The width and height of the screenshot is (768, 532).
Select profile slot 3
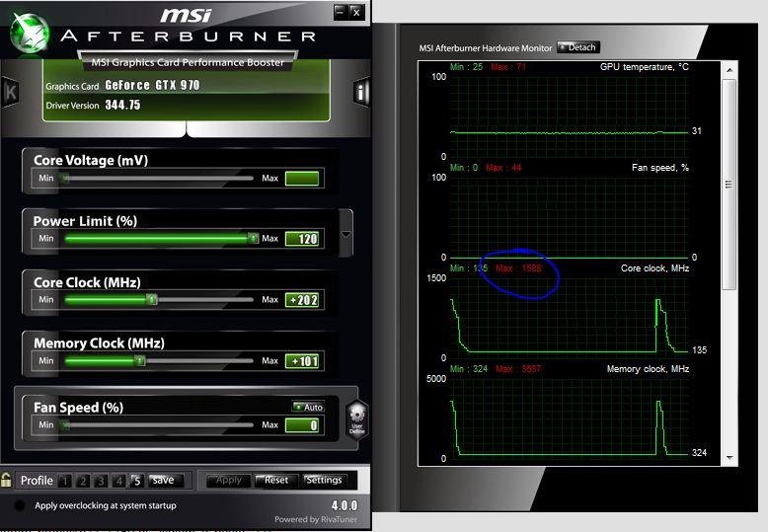point(101,481)
